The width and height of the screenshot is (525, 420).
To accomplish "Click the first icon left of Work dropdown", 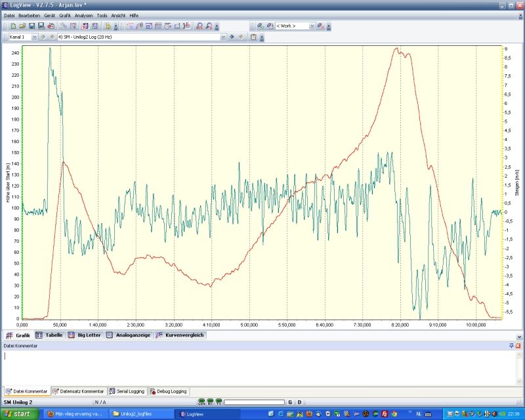I will point(261,26).
